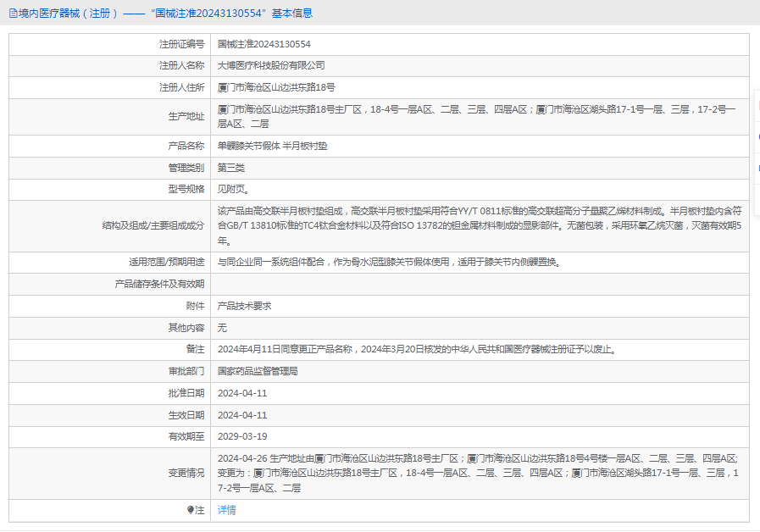Click the lightbulb icon beside 注
760x532 pixels.
point(190,510)
